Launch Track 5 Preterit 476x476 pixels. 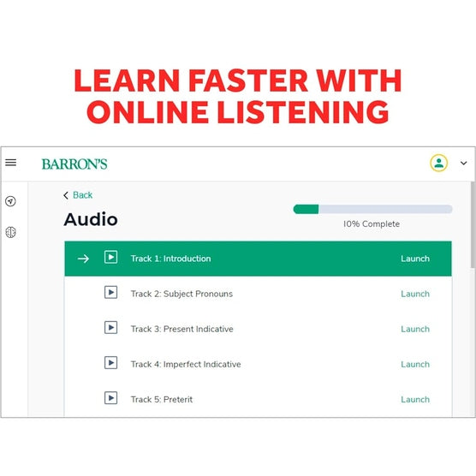[415, 400]
